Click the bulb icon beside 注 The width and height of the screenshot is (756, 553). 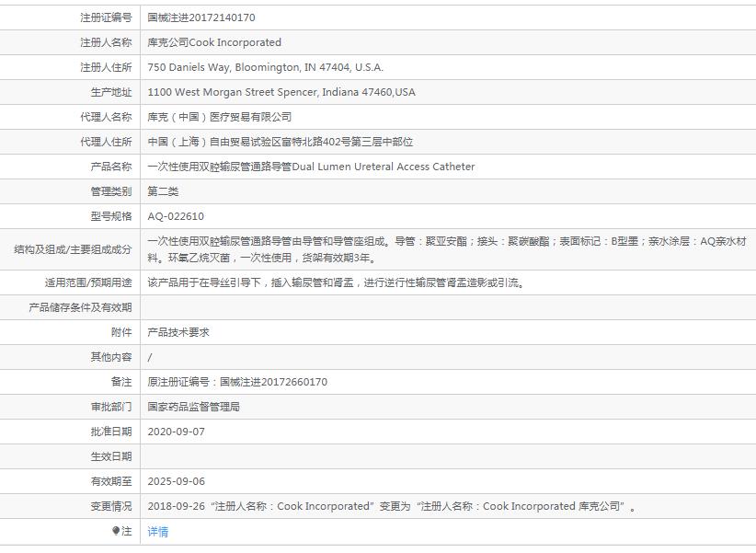116,531
